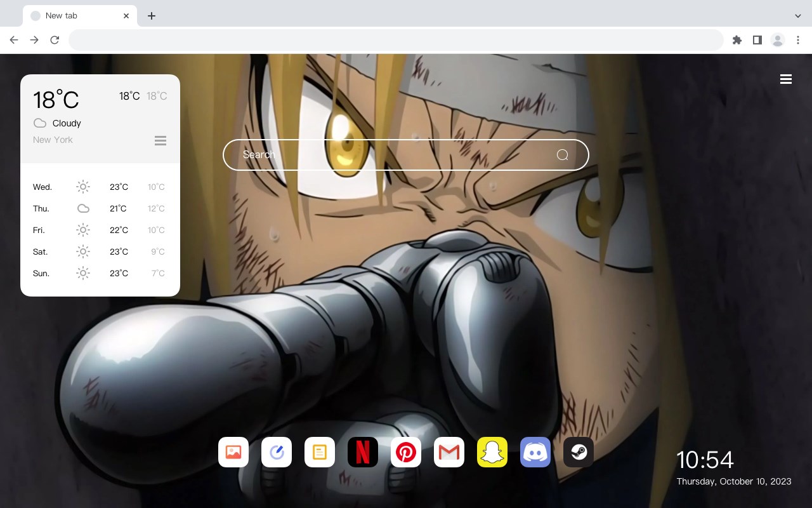Click the 10:54 clock display
Viewport: 812px width, 508px height.
tap(705, 460)
